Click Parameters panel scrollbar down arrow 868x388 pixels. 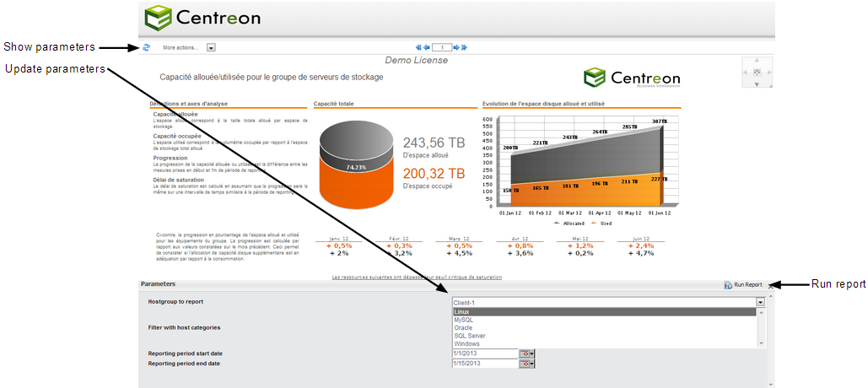click(x=771, y=384)
